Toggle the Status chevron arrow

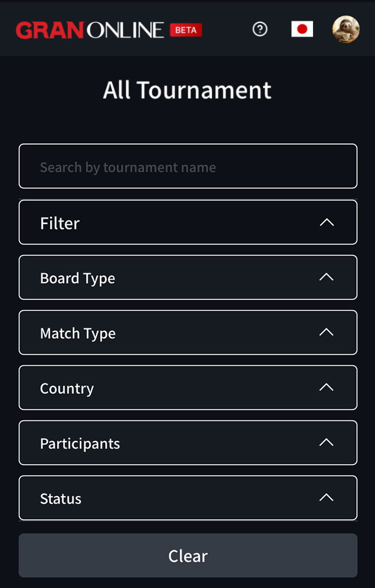point(327,498)
